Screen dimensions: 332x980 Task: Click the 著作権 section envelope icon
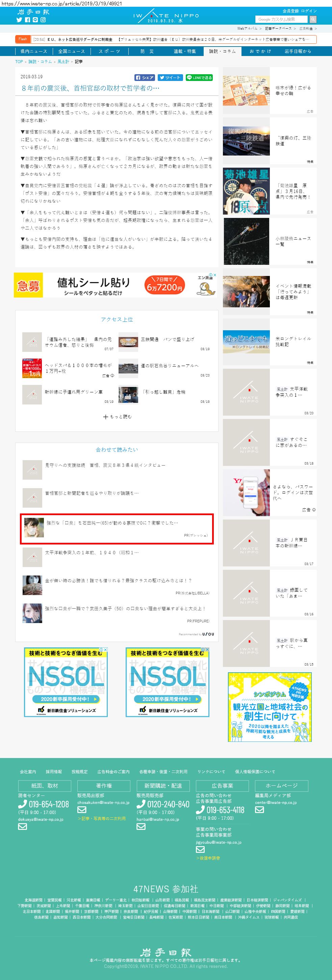pyautogui.click(x=81, y=810)
